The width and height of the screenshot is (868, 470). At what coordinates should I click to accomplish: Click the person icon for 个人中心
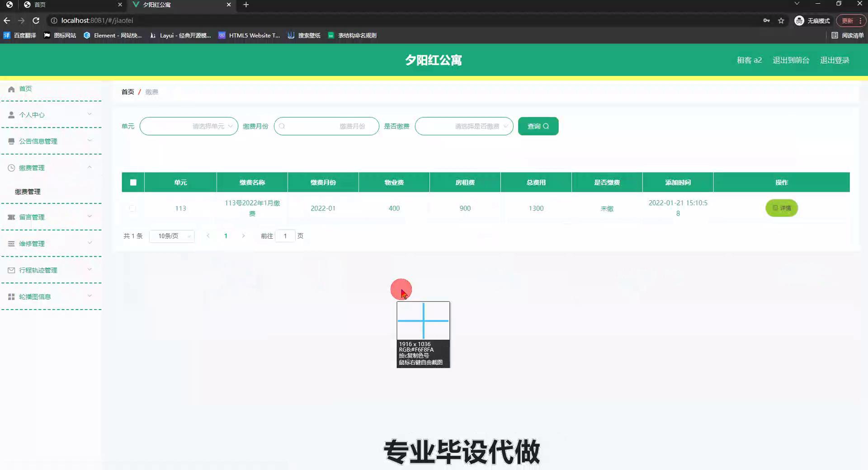(x=11, y=115)
